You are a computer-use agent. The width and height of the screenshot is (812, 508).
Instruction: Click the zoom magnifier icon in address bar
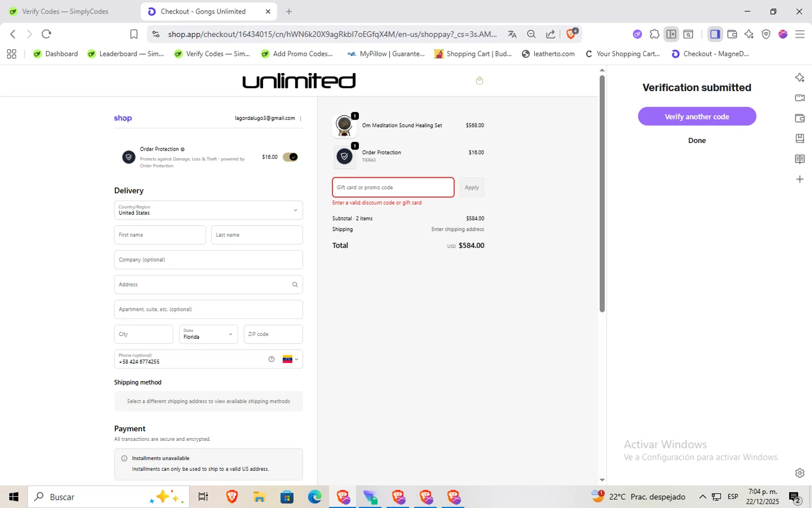tap(532, 34)
